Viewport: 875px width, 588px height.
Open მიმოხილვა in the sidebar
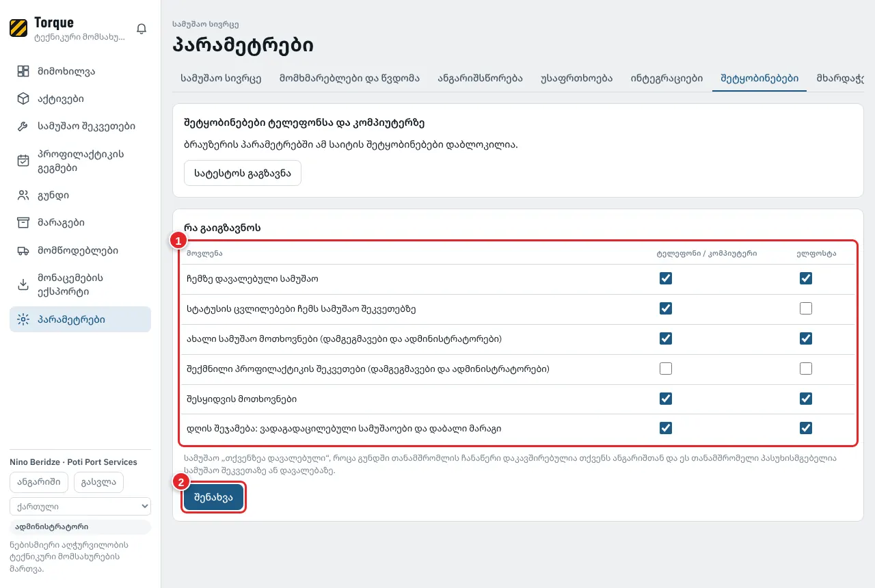(80, 71)
